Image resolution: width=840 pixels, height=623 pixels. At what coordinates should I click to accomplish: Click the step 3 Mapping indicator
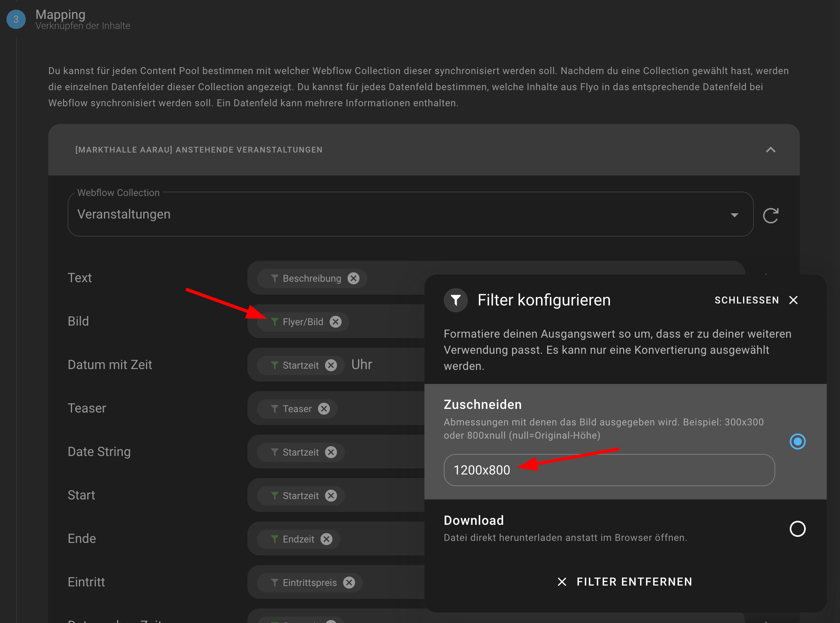click(x=15, y=19)
